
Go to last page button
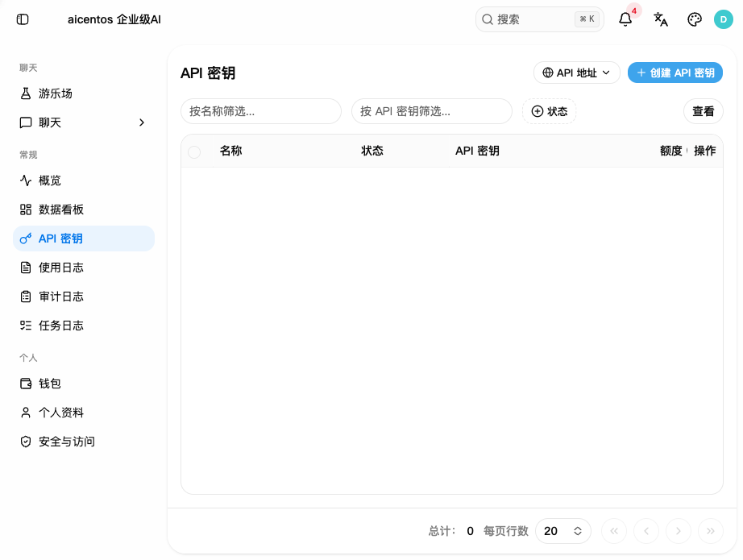pos(711,531)
